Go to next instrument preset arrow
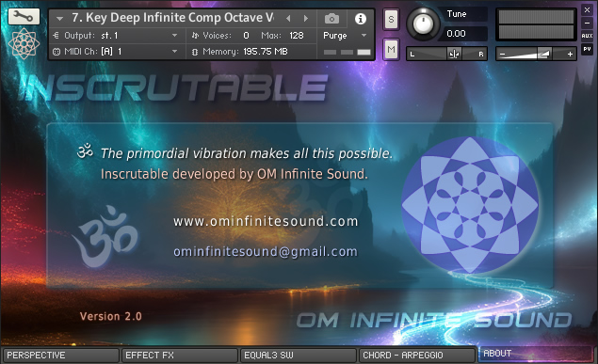 pyautogui.click(x=305, y=18)
